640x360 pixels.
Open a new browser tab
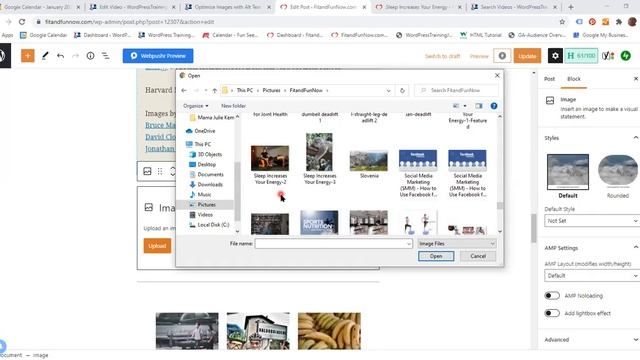point(571,7)
